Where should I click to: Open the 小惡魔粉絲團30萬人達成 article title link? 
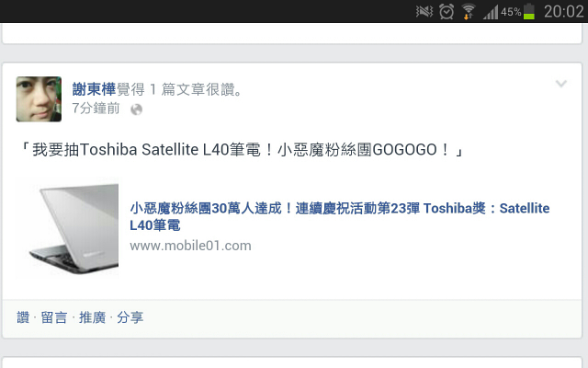tap(339, 217)
